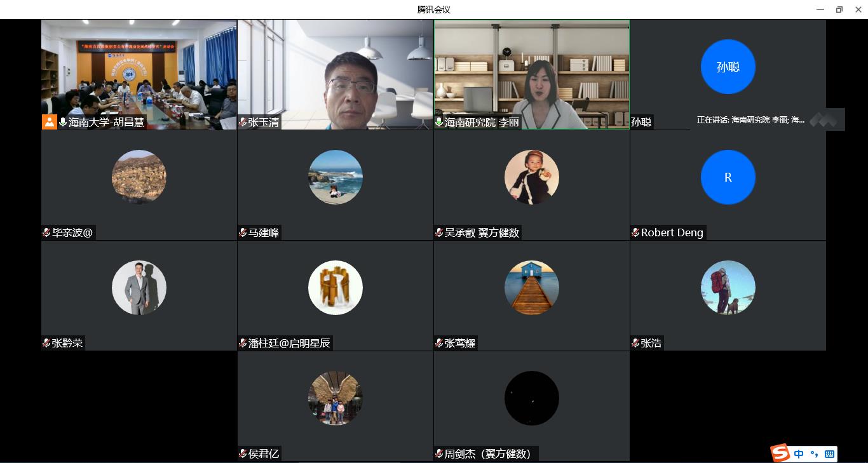
Task: Open the Sogou soft keyboard icon
Action: [x=829, y=453]
